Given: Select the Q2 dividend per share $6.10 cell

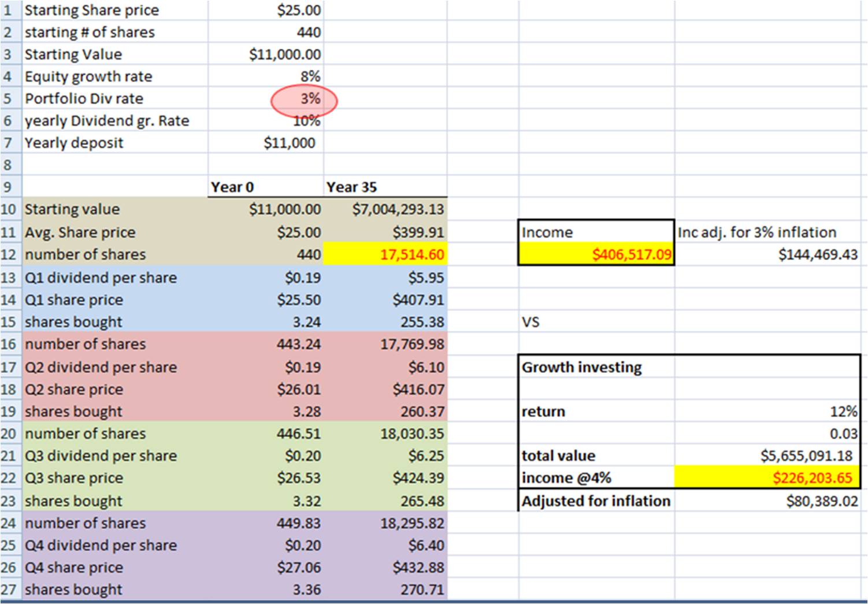Looking at the screenshot, I should point(385,367).
